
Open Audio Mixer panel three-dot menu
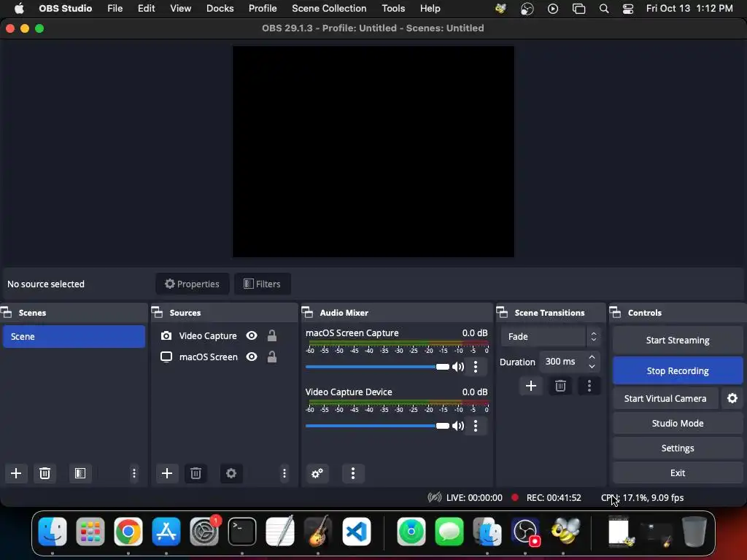353,472
